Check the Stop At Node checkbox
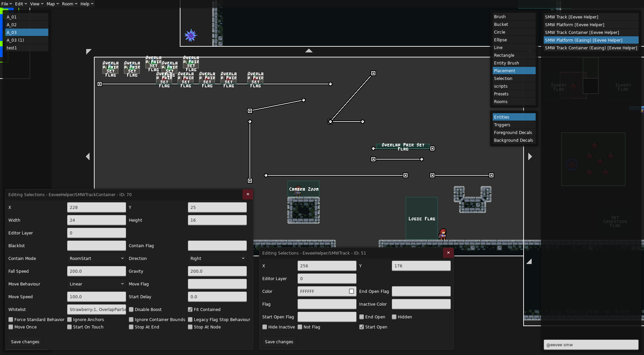Viewport: 644px width, 355px height. (190, 327)
